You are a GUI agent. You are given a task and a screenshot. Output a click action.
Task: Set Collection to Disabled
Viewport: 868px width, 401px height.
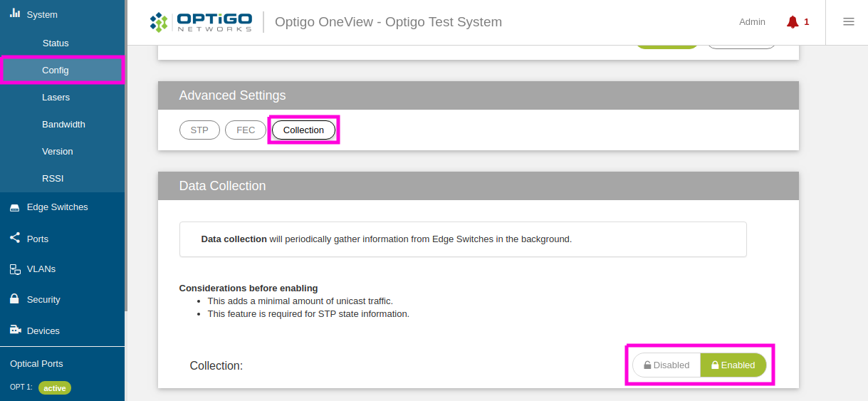pos(666,365)
